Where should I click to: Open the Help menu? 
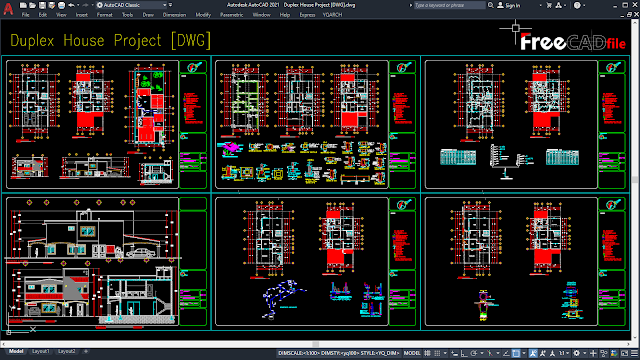click(284, 15)
